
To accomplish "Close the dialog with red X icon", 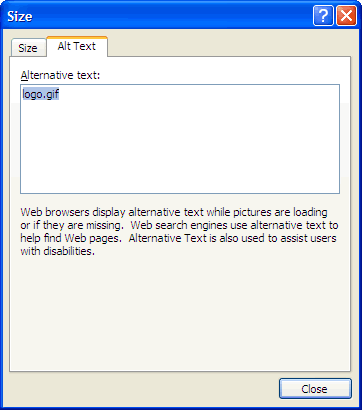I will [347, 16].
